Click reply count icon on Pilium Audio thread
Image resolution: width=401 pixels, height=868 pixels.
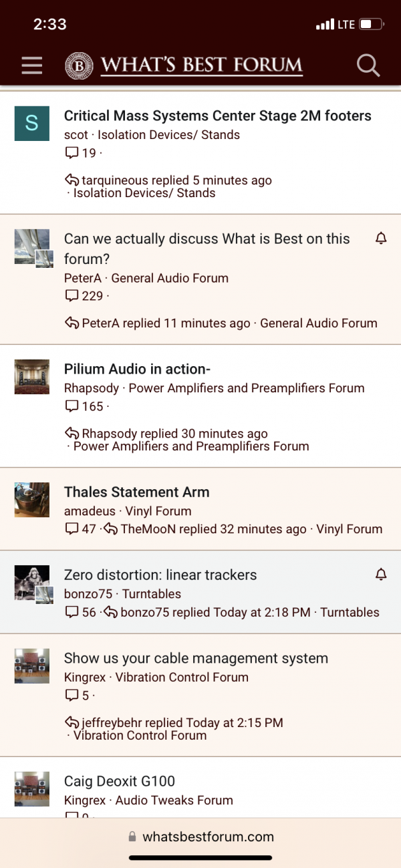72,406
